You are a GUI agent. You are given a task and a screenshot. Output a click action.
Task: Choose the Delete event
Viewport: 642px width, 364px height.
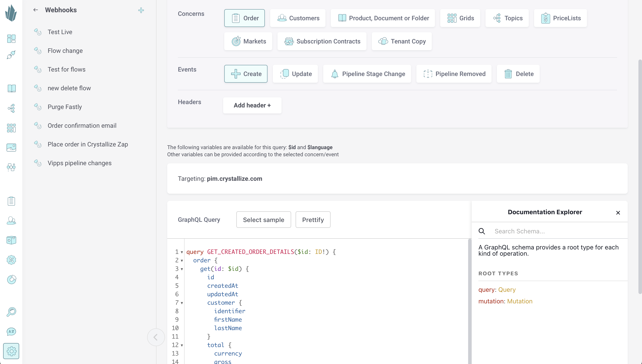point(518,74)
